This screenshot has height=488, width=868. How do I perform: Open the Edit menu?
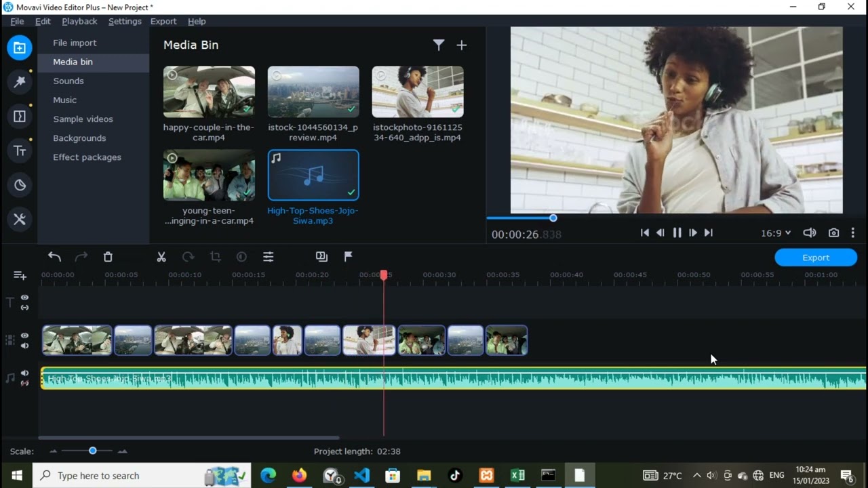pyautogui.click(x=43, y=21)
